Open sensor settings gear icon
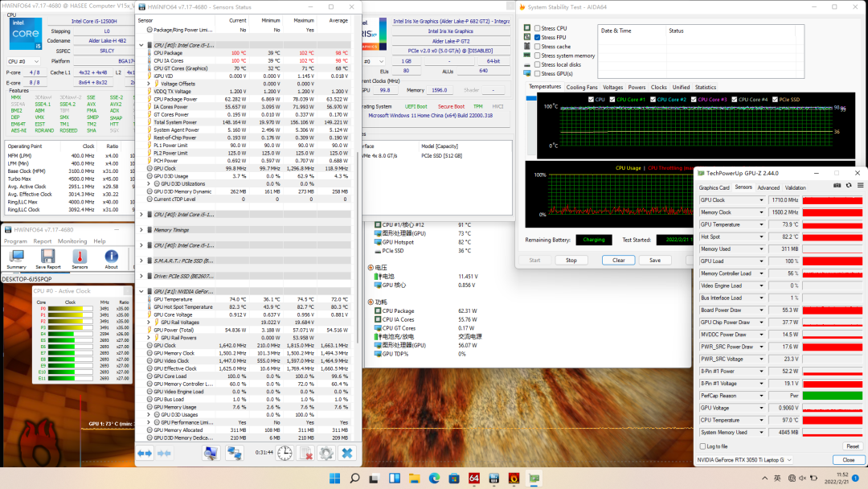The height and width of the screenshot is (489, 868). coord(326,453)
